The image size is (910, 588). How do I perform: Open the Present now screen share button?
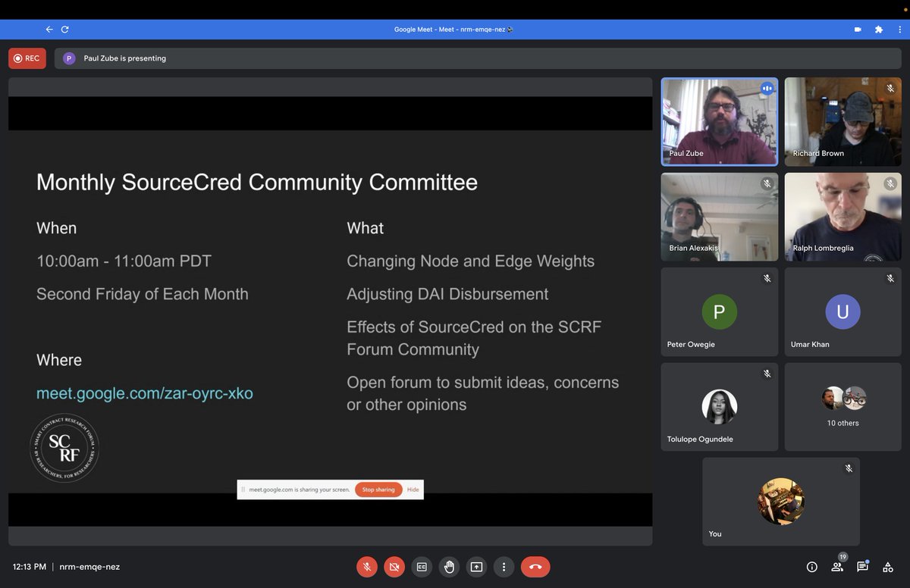(x=476, y=566)
